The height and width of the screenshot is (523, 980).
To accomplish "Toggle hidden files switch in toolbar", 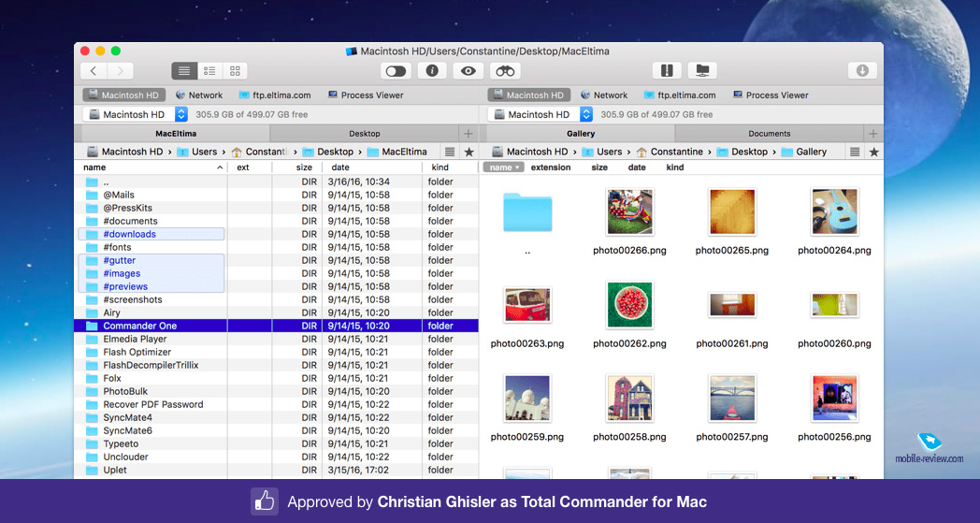I will [396, 71].
